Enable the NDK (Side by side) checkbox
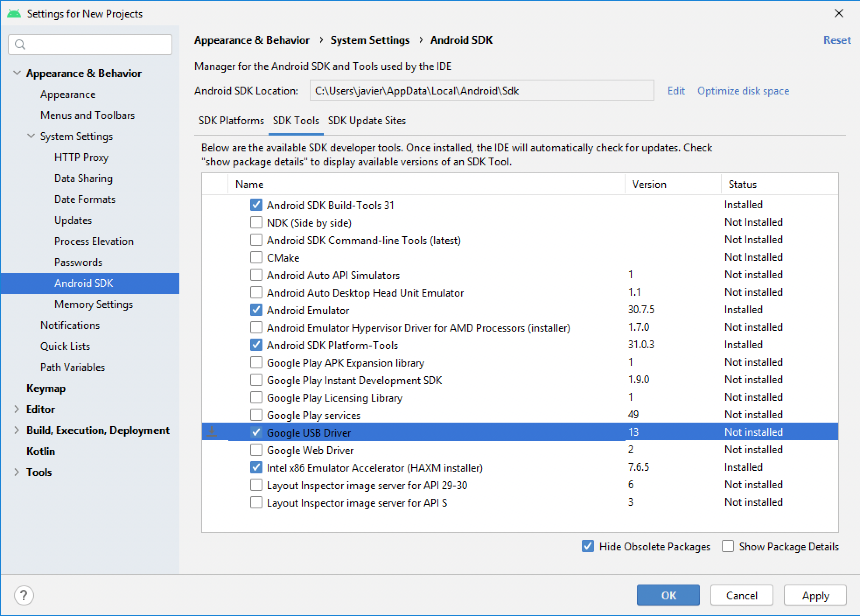This screenshot has width=860, height=616. (x=256, y=223)
